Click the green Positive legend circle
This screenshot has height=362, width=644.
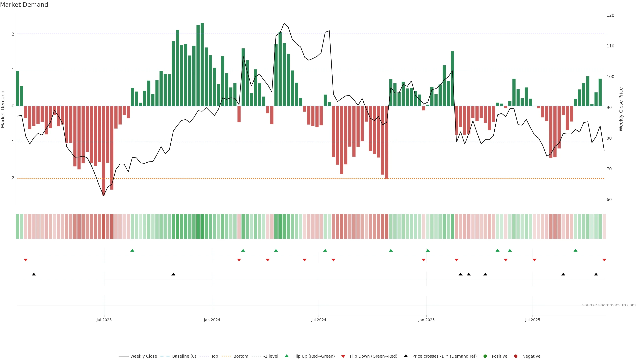click(485, 356)
